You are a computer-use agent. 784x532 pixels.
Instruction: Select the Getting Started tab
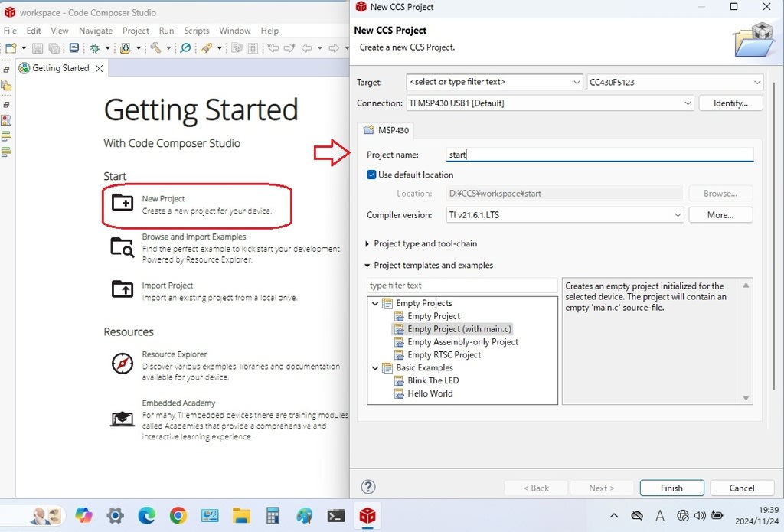[x=60, y=68]
